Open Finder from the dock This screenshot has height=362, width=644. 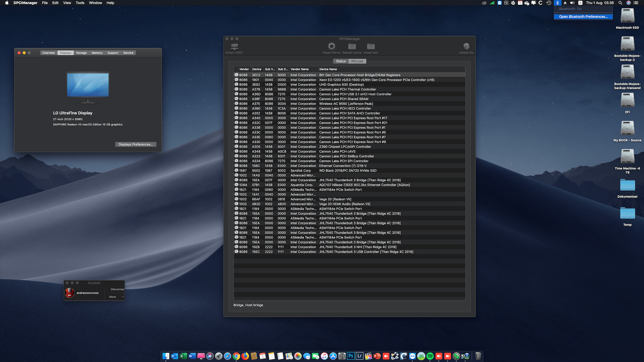pyautogui.click(x=166, y=356)
